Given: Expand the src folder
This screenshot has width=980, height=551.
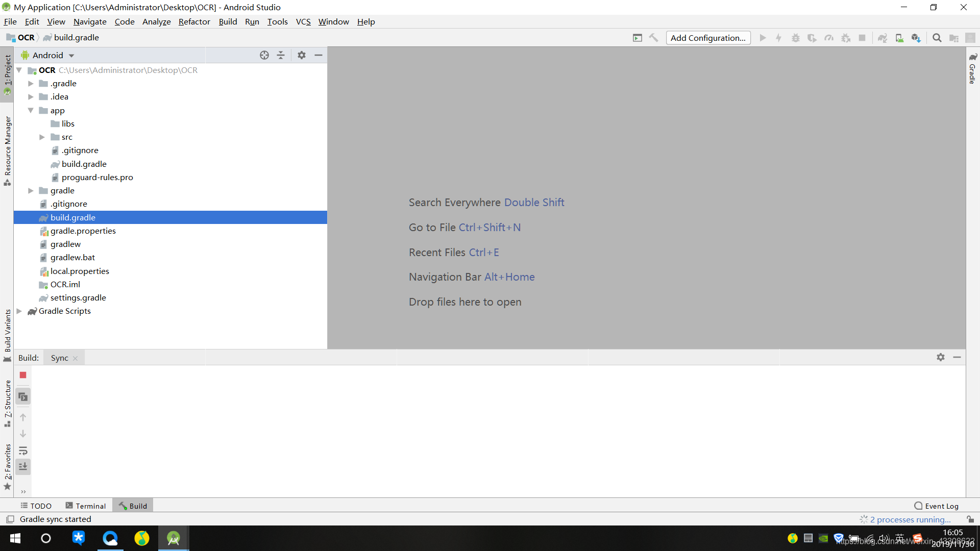Looking at the screenshot, I should pyautogui.click(x=42, y=137).
